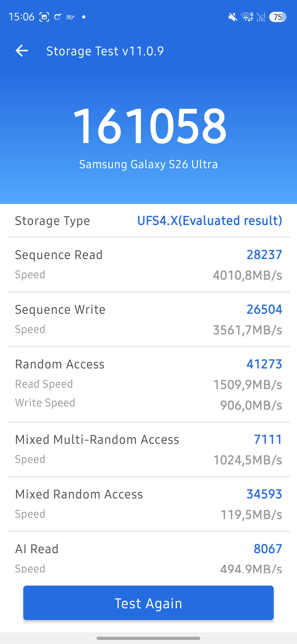The image size is (297, 644).
Task: Tap the UFS4.X(Evaluated result) storage type value
Action: pos(210,220)
